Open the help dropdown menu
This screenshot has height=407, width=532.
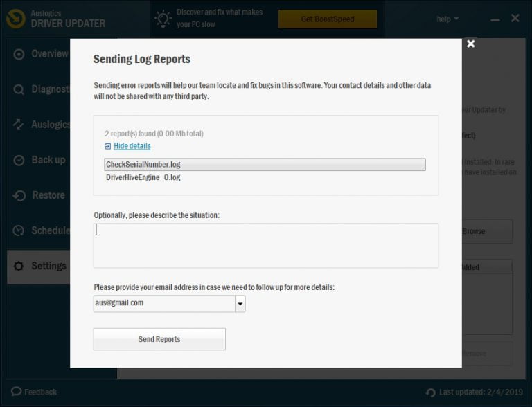[x=447, y=19]
